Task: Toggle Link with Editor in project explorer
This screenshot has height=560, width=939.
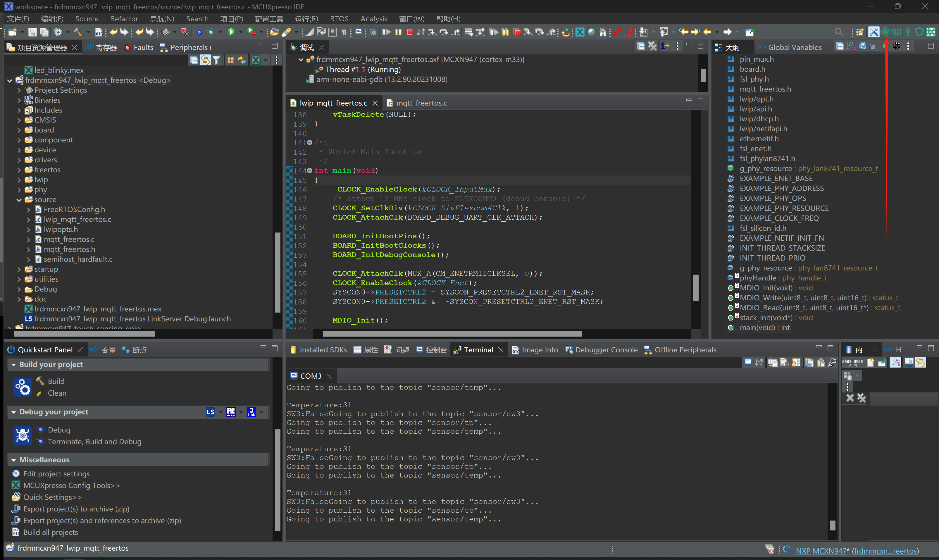Action: pos(205,60)
